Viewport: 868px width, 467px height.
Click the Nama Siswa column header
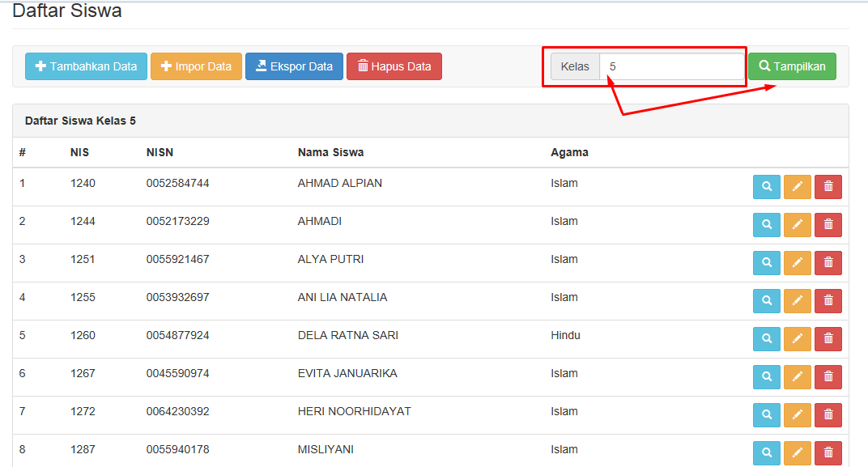click(x=330, y=152)
